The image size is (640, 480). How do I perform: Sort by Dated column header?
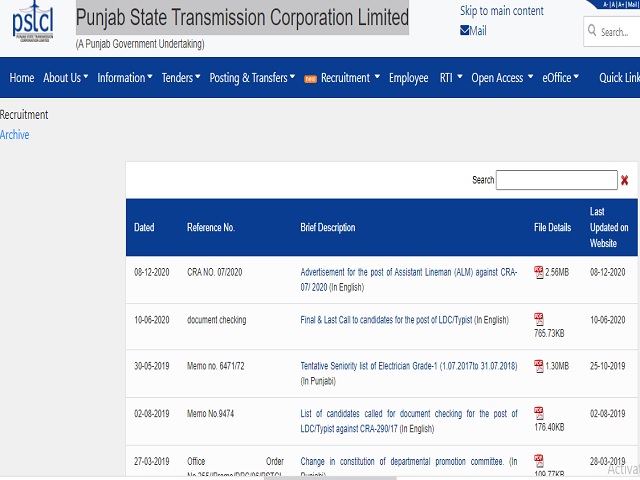coord(144,227)
